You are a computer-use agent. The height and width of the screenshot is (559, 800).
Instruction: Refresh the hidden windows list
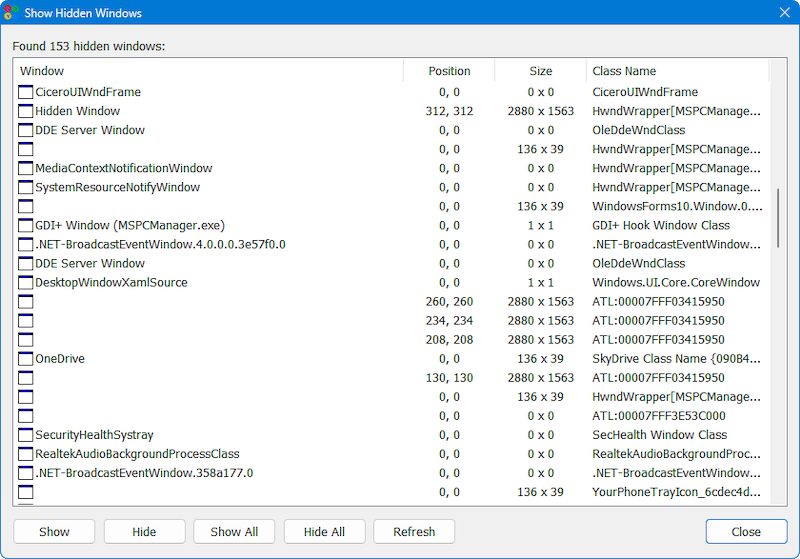pyautogui.click(x=414, y=532)
